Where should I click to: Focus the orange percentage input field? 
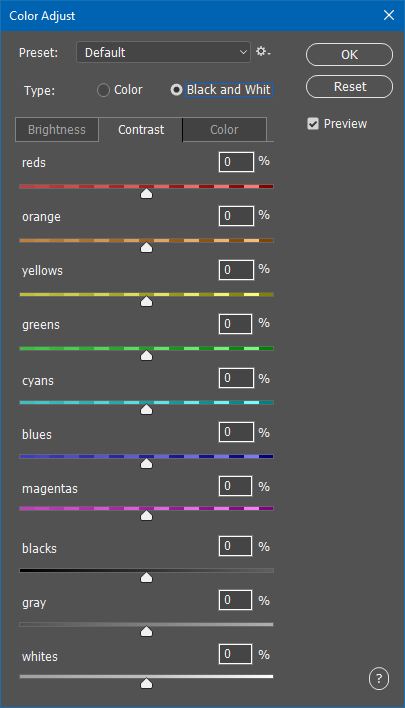(x=236, y=216)
